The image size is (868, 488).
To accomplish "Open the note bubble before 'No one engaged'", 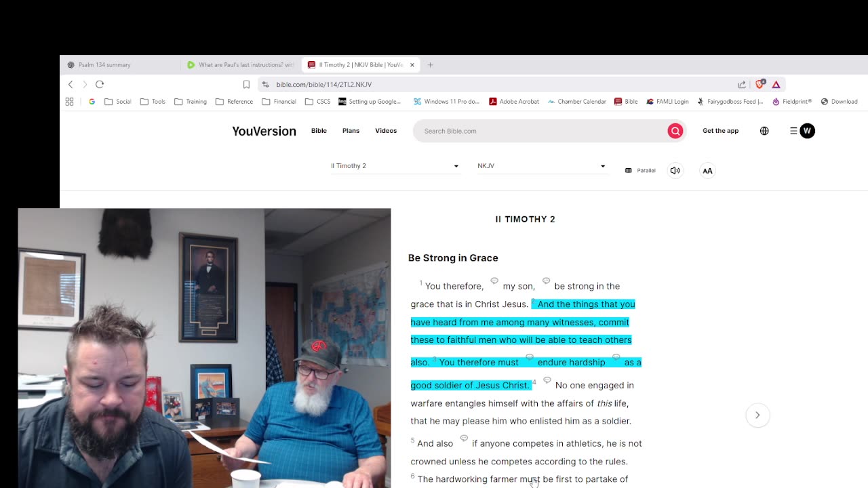I will [x=547, y=380].
